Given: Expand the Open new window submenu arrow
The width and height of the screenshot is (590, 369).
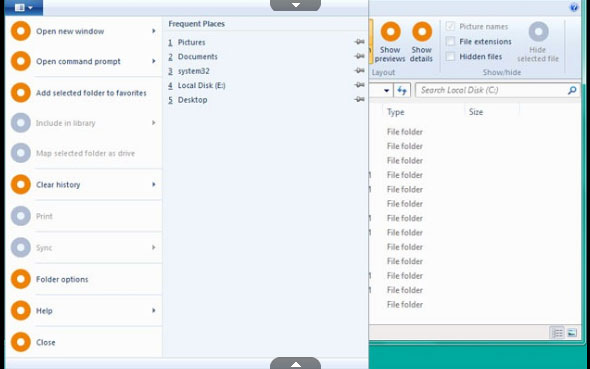Looking at the screenshot, I should click(x=154, y=31).
